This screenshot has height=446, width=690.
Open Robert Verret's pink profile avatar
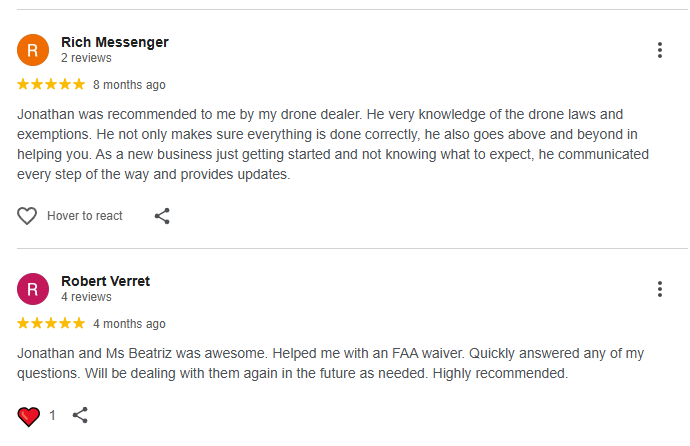[33, 289]
